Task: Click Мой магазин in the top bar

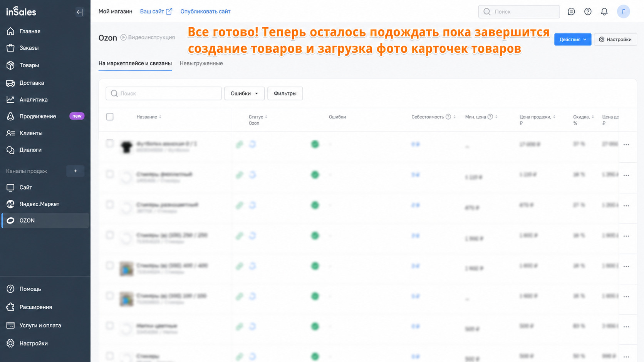Action: 116,12
